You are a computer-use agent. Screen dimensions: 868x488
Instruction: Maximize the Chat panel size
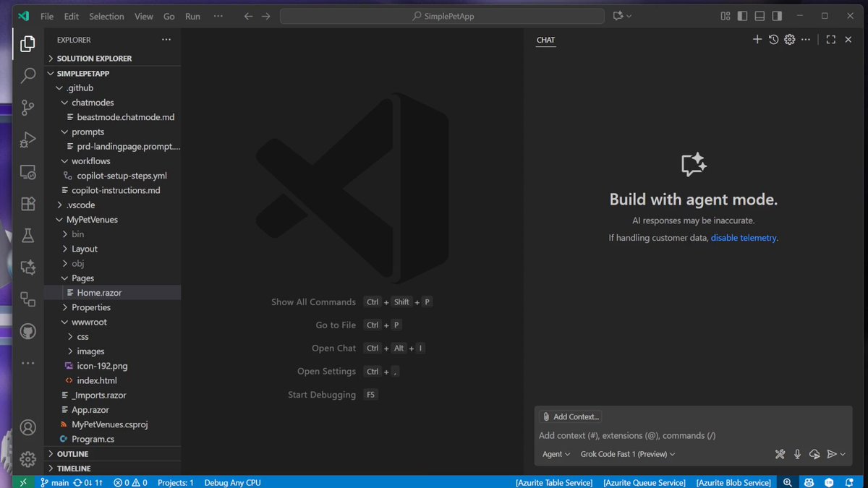pyautogui.click(x=830, y=40)
